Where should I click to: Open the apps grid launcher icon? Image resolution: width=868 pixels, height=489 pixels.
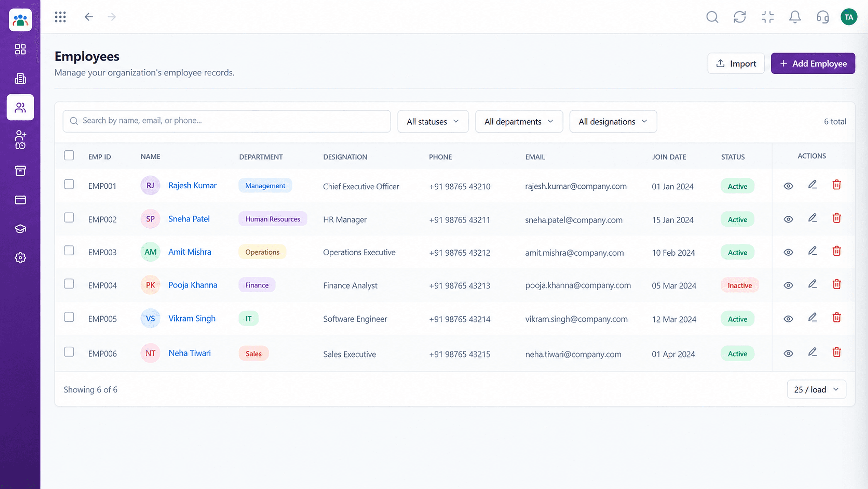(x=60, y=17)
